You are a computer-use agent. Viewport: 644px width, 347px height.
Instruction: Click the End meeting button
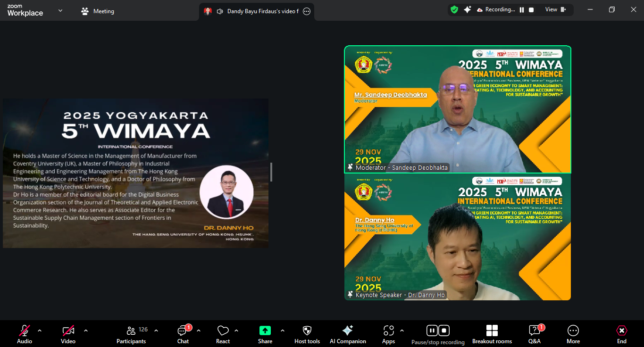(622, 334)
